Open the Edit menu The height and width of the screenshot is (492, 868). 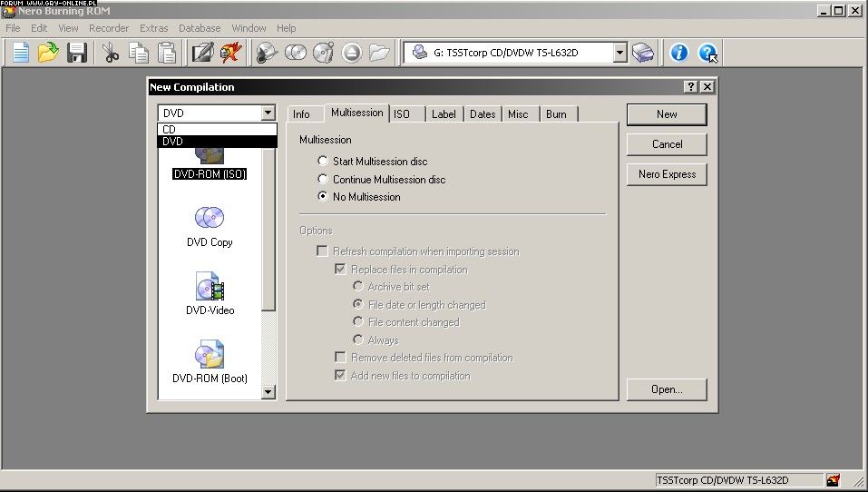pos(39,28)
